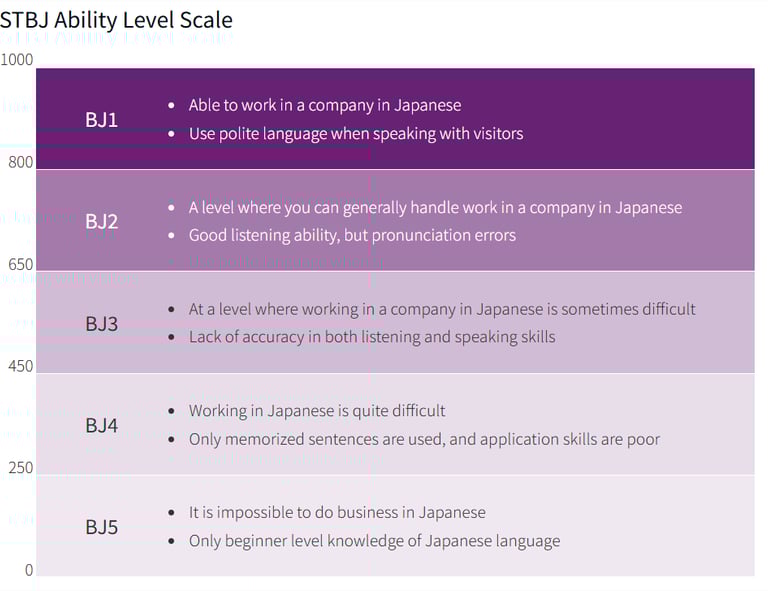Screen dimensions: 768x591
Task: Click 'Able to work in a company' text
Action: coord(325,105)
